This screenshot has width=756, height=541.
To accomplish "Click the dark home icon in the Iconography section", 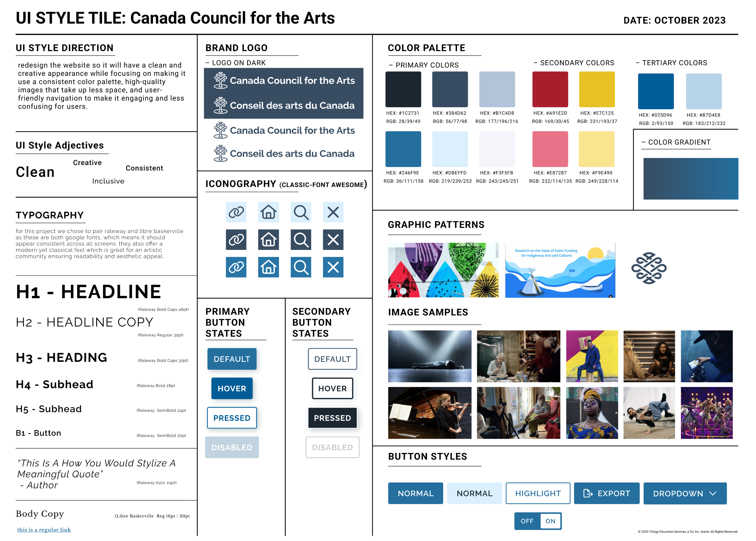I will point(268,240).
